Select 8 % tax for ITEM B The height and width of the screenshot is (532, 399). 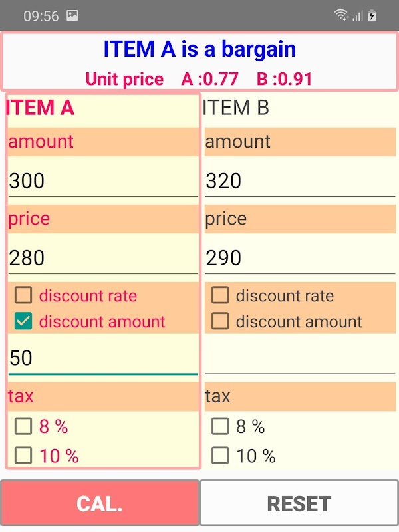(220, 426)
